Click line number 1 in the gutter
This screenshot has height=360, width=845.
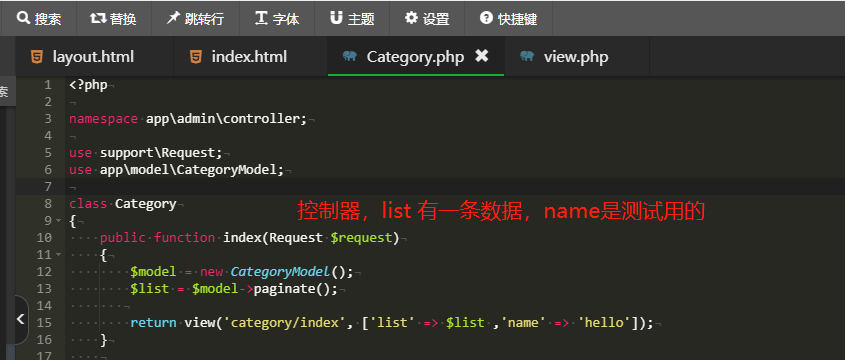[48, 85]
